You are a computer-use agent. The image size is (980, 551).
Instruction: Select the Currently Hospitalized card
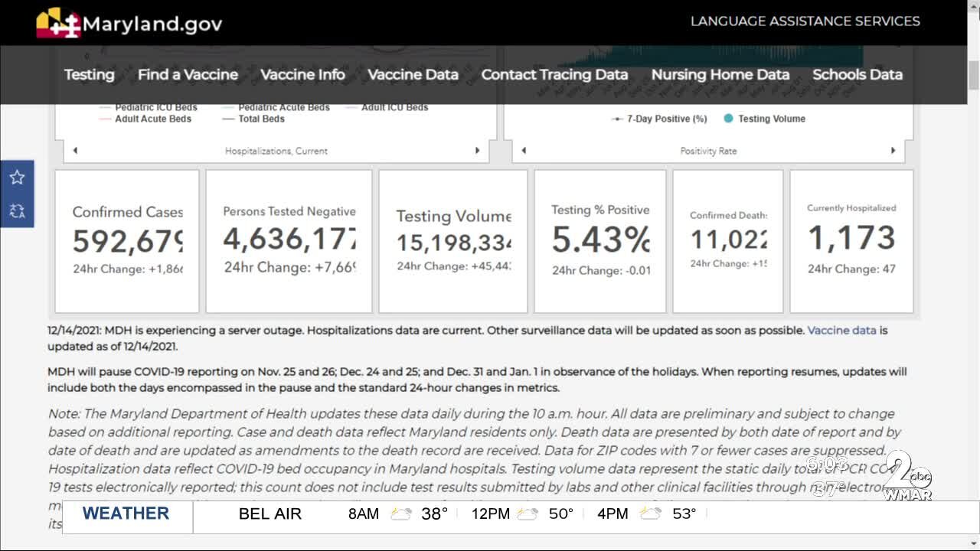click(851, 241)
